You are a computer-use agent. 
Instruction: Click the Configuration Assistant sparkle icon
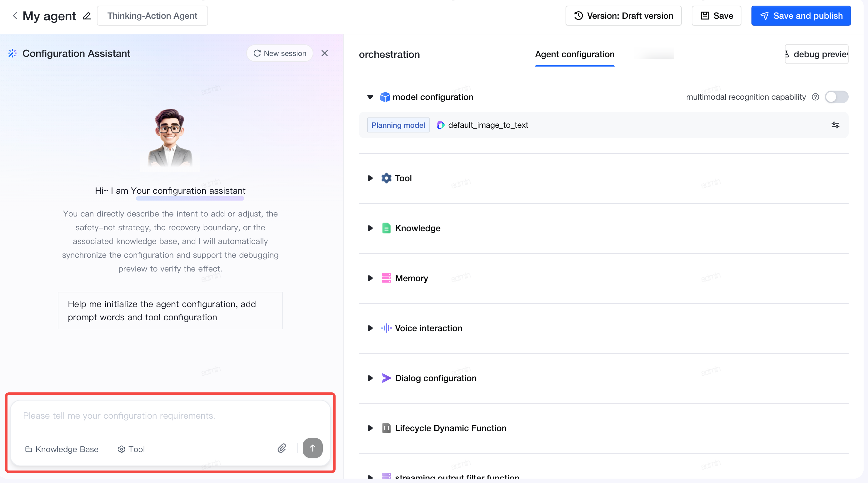[x=12, y=53]
